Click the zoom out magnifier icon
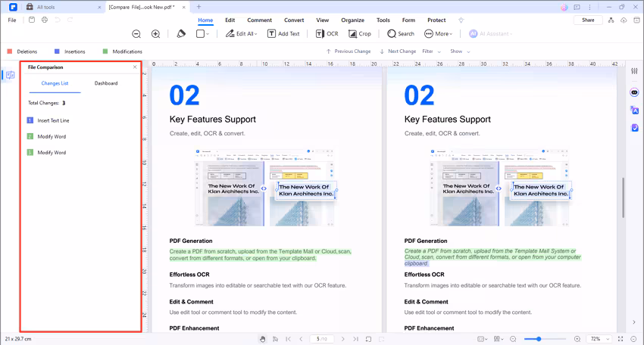This screenshot has width=644, height=345. 136,34
